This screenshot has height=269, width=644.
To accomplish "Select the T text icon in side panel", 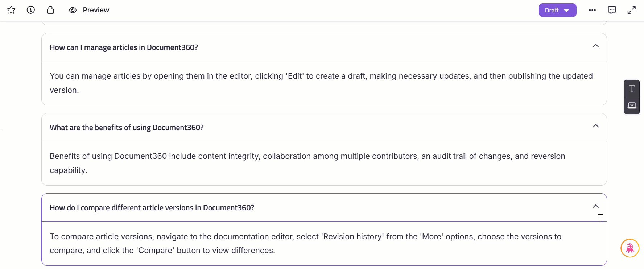I will point(632,88).
